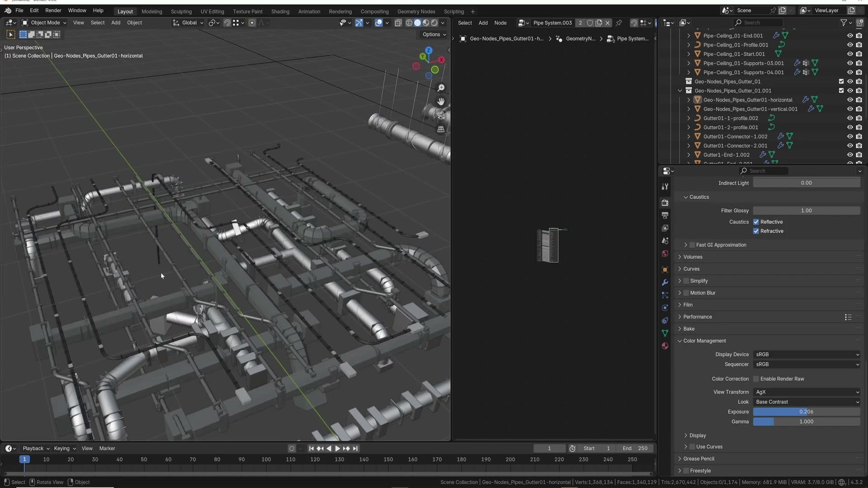Switch to the Modeling workspace tab
The image size is (868, 488).
coord(151,12)
